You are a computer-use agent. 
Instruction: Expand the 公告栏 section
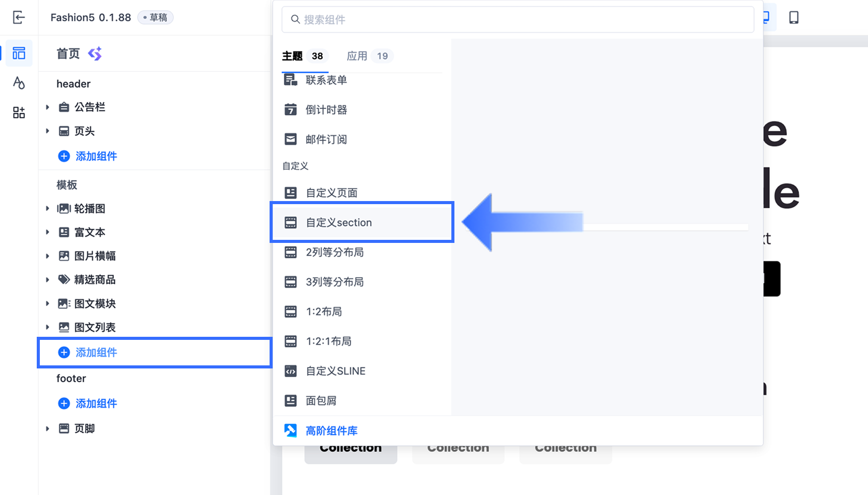47,107
